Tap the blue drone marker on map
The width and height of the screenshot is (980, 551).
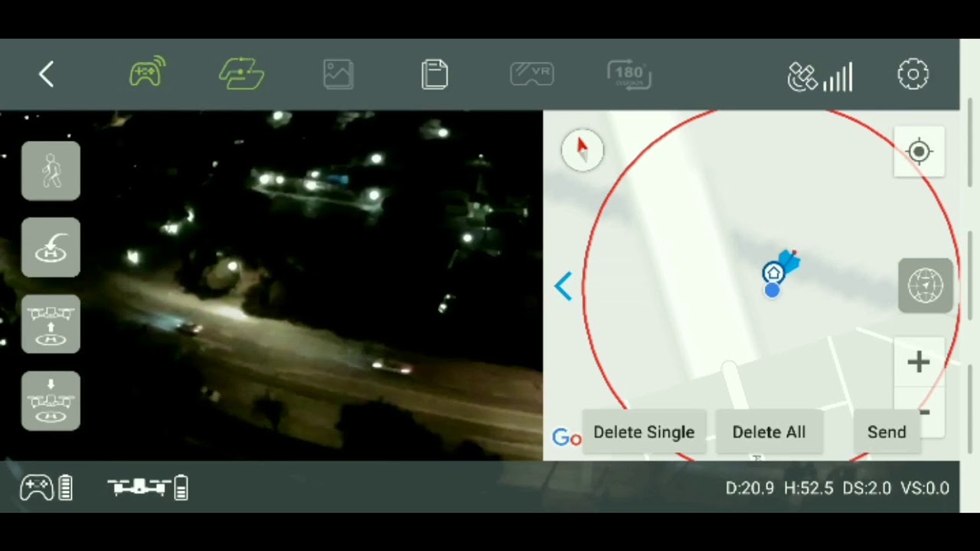(789, 262)
